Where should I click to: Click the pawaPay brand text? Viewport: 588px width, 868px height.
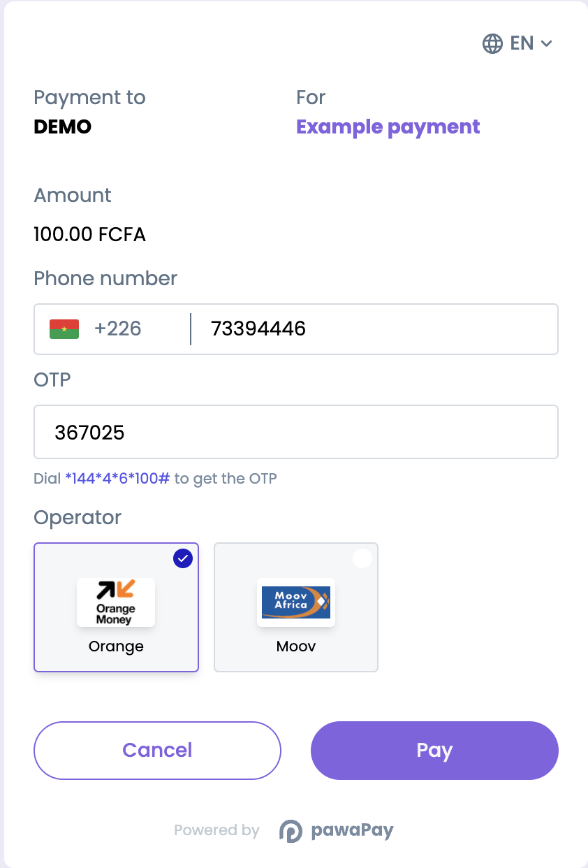(352, 830)
